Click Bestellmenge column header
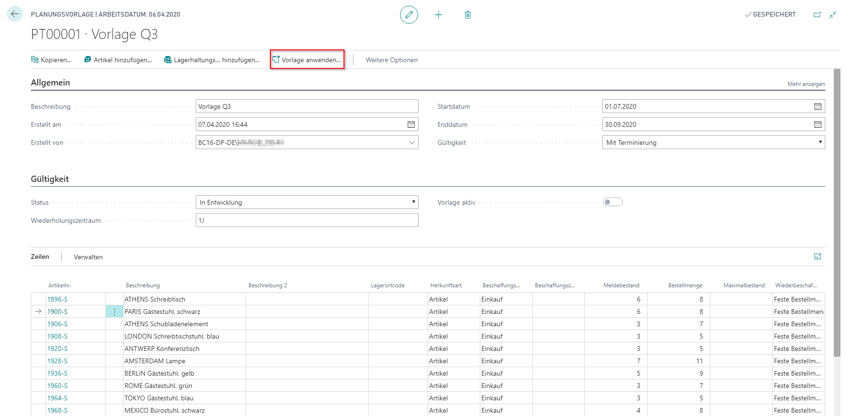Screen dimensions: 868x416 click(x=685, y=285)
